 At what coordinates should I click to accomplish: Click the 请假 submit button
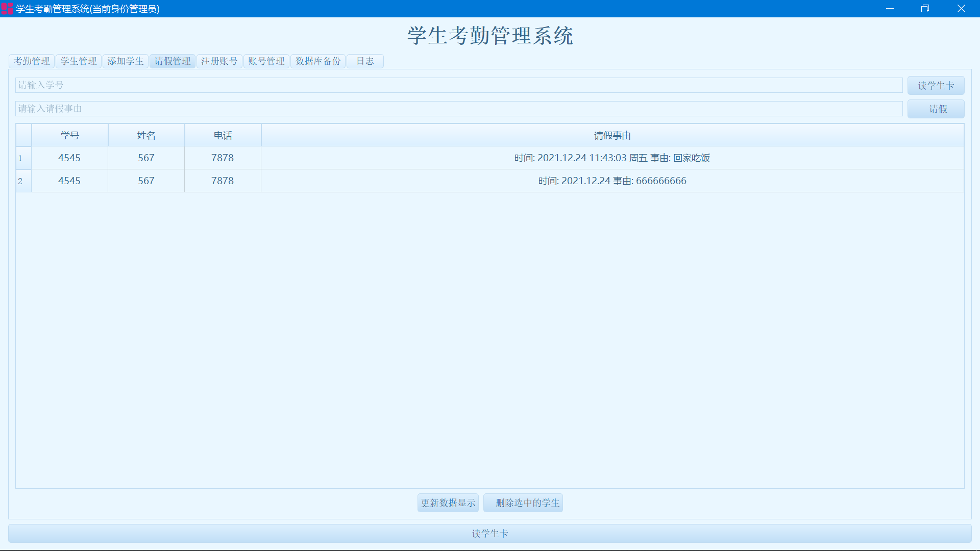point(936,109)
